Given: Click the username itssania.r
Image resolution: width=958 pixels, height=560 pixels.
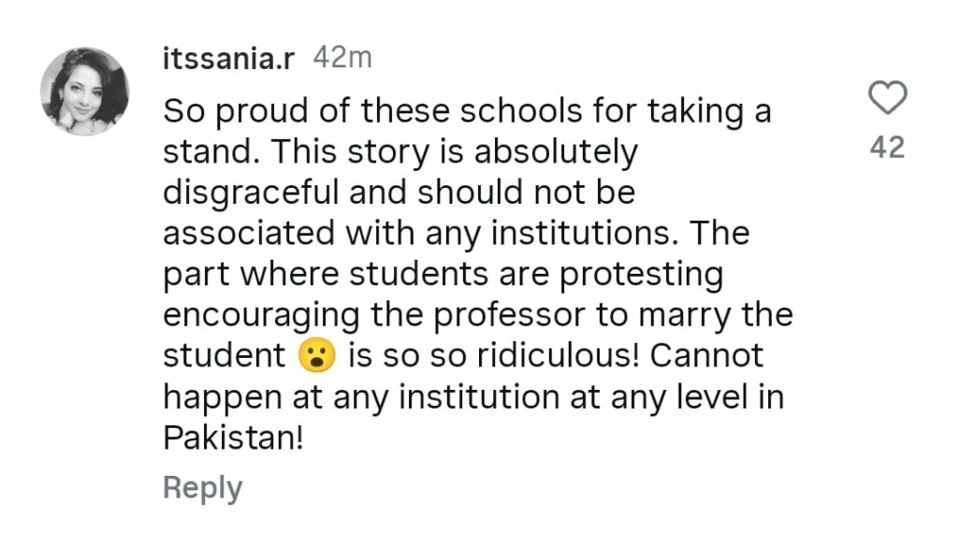Looking at the screenshot, I should tap(229, 58).
